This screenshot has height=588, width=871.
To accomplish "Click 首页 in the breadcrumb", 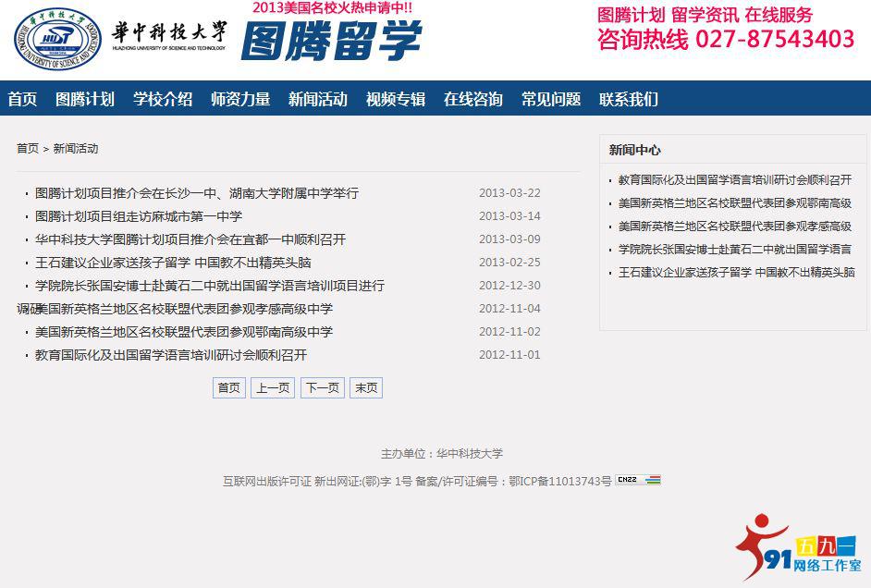I will click(x=26, y=148).
